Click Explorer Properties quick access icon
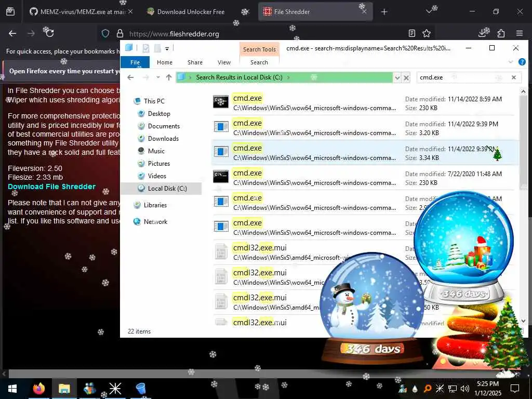 146,48
